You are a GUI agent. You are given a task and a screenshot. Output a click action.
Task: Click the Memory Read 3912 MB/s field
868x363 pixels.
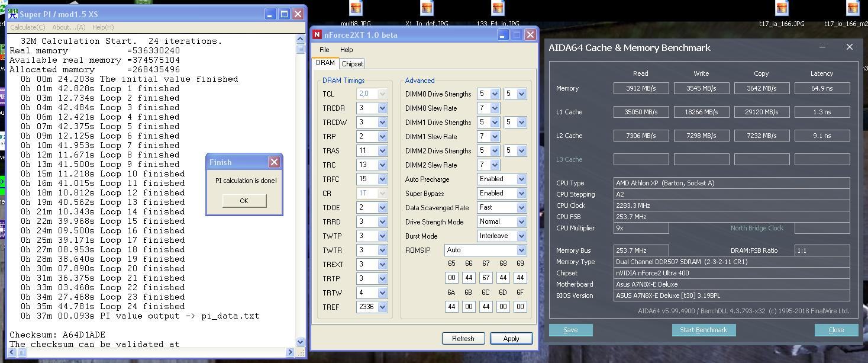(x=641, y=88)
